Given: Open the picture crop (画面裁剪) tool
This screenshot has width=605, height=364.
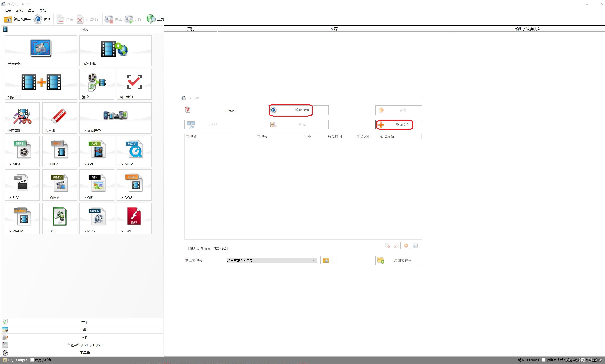Looking at the screenshot, I should 134,84.
